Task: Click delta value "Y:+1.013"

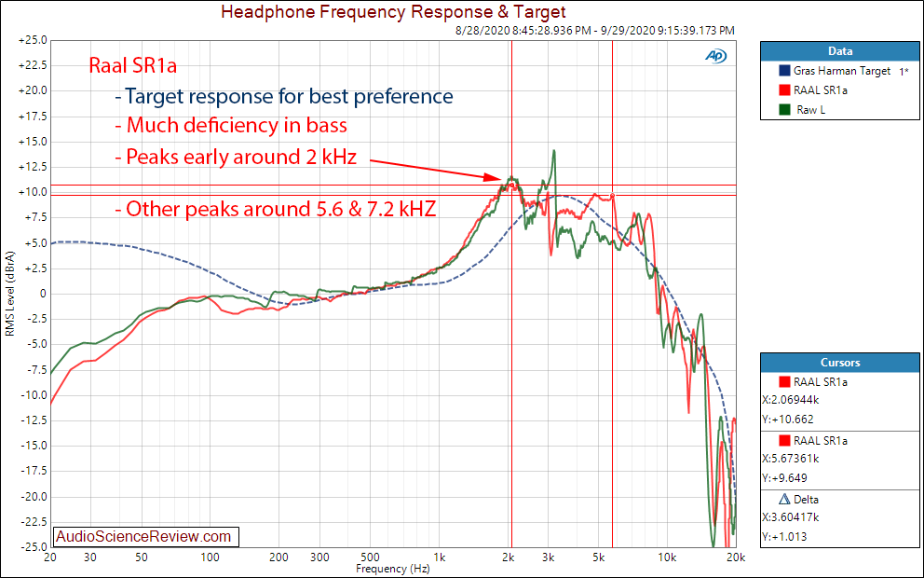Action: (x=785, y=537)
